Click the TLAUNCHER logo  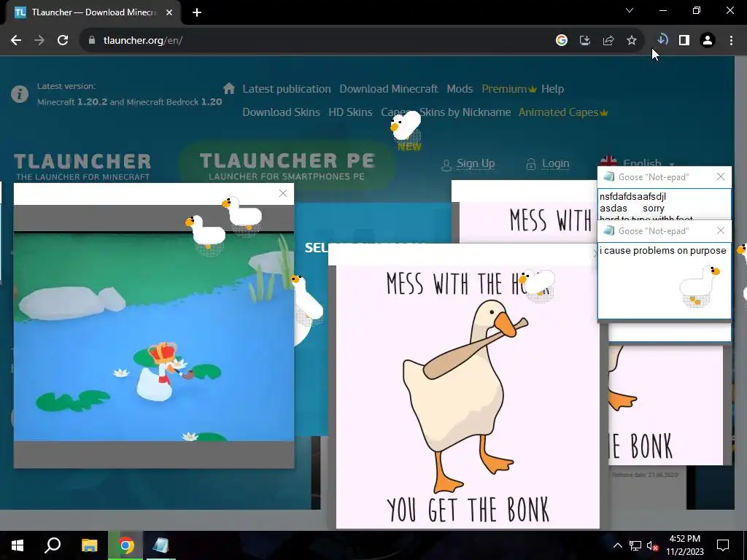click(x=82, y=166)
